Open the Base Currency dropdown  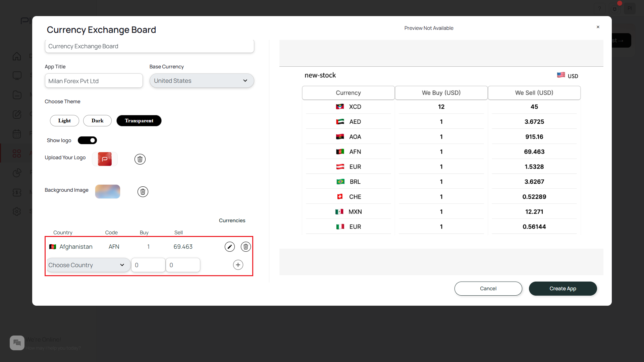(202, 81)
